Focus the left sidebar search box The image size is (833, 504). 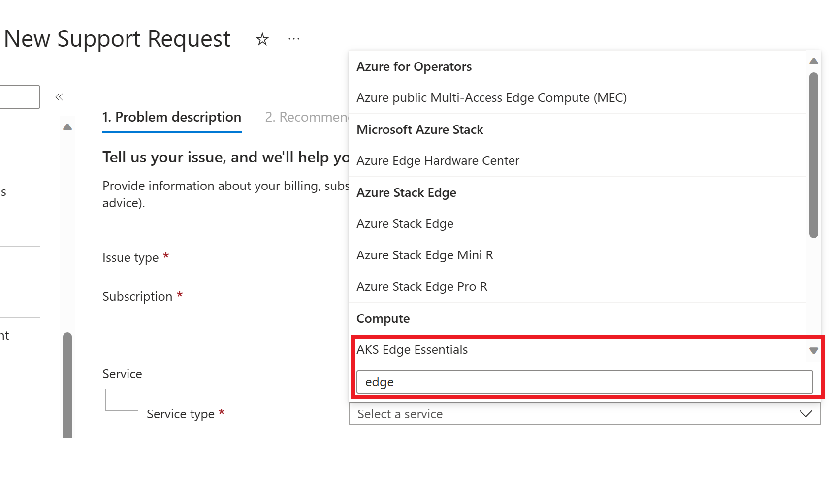20,97
